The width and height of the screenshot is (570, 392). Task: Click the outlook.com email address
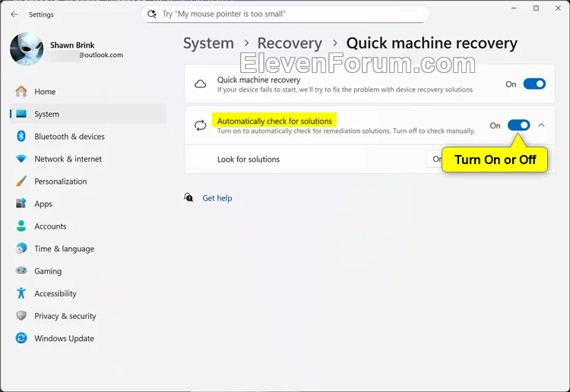tap(101, 55)
